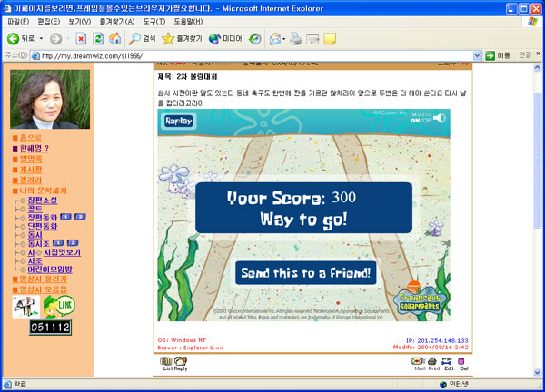Open the 편집(E) menu

coord(49,22)
